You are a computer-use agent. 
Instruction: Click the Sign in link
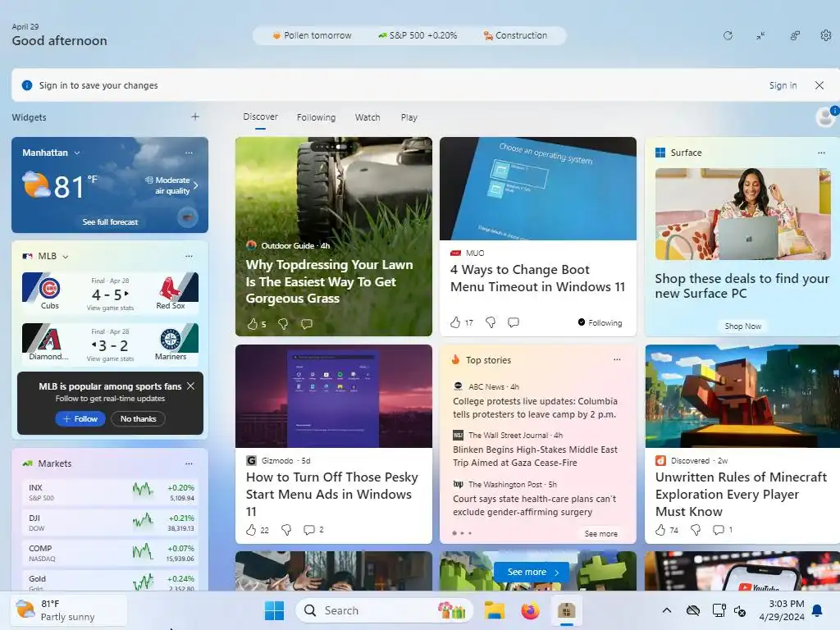click(x=783, y=85)
